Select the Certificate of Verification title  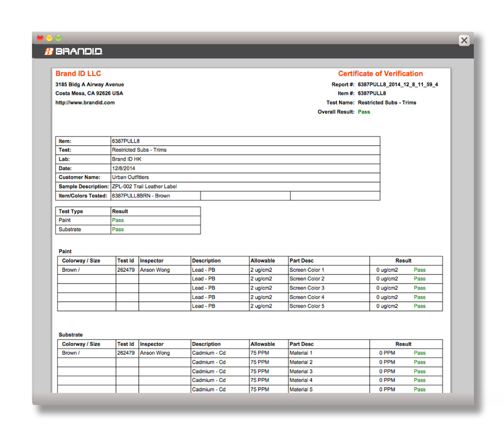tap(380, 74)
